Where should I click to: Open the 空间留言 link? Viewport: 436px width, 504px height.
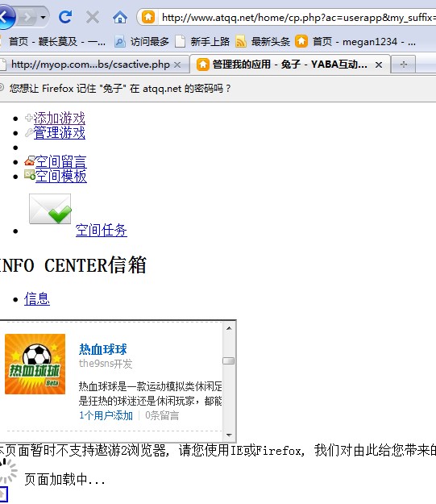coord(60,161)
